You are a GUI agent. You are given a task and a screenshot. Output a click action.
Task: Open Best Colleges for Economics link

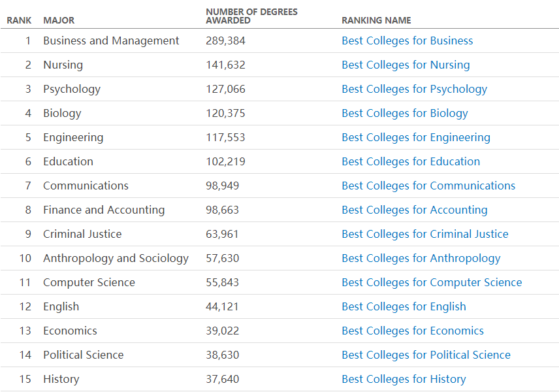click(413, 331)
